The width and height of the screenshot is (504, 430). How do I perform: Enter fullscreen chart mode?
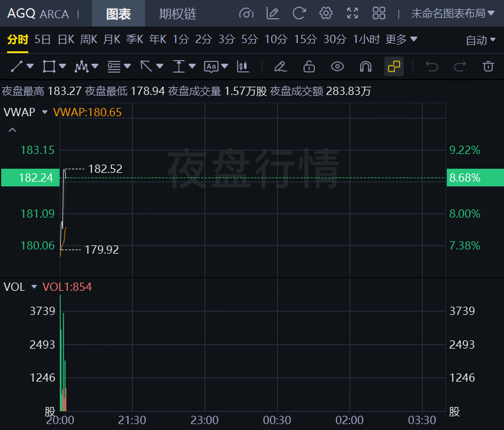click(x=353, y=14)
